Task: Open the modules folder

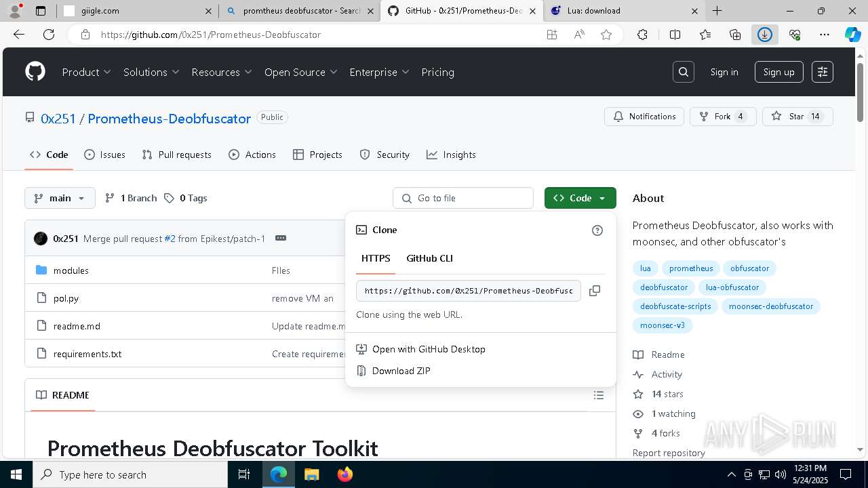Action: (71, 270)
